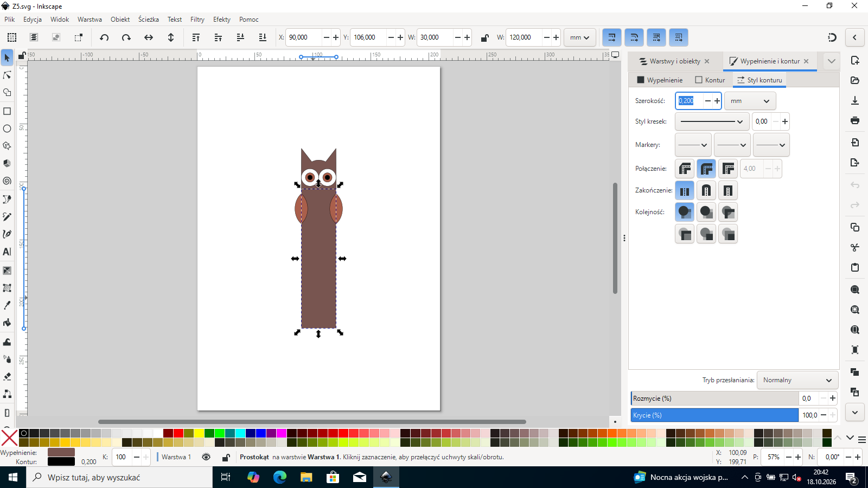
Task: Open the Filtry menu
Action: click(x=197, y=19)
